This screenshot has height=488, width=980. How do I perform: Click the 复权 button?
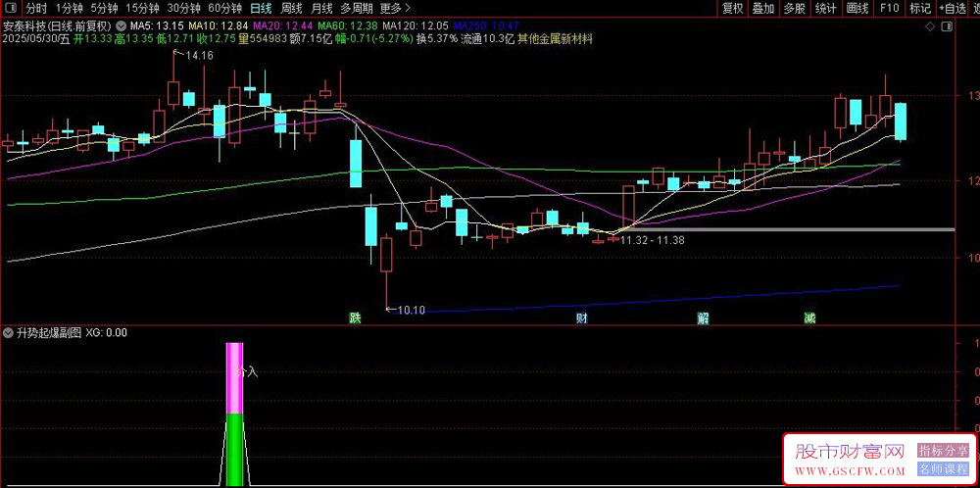[x=732, y=8]
